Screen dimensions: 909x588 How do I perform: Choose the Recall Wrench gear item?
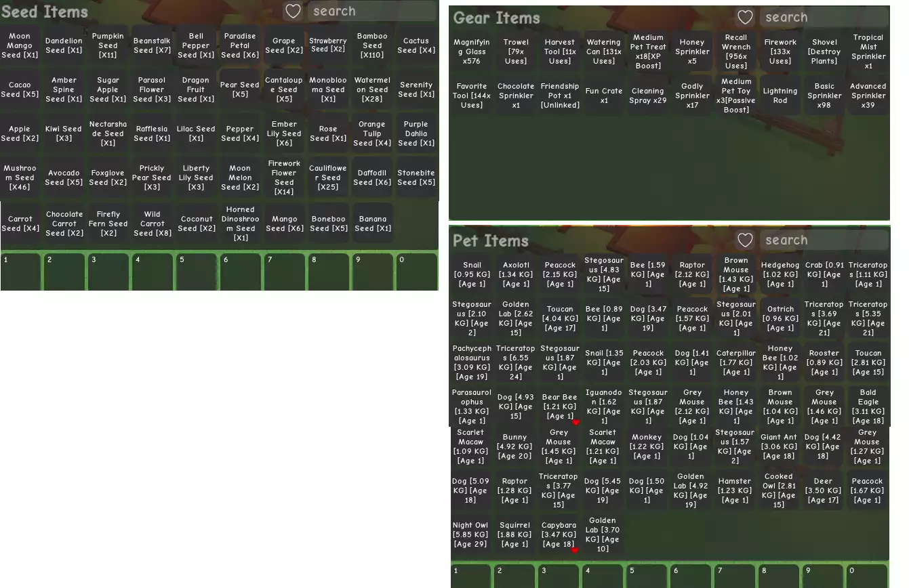click(736, 51)
